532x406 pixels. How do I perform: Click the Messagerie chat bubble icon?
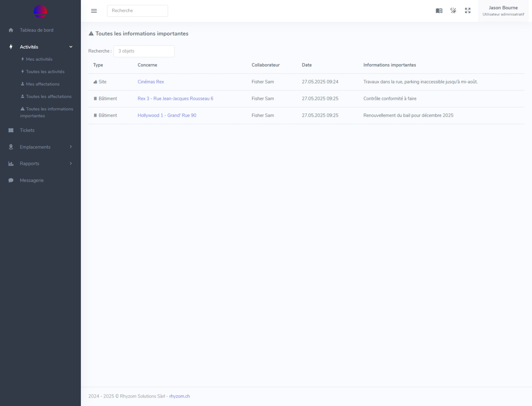[11, 180]
